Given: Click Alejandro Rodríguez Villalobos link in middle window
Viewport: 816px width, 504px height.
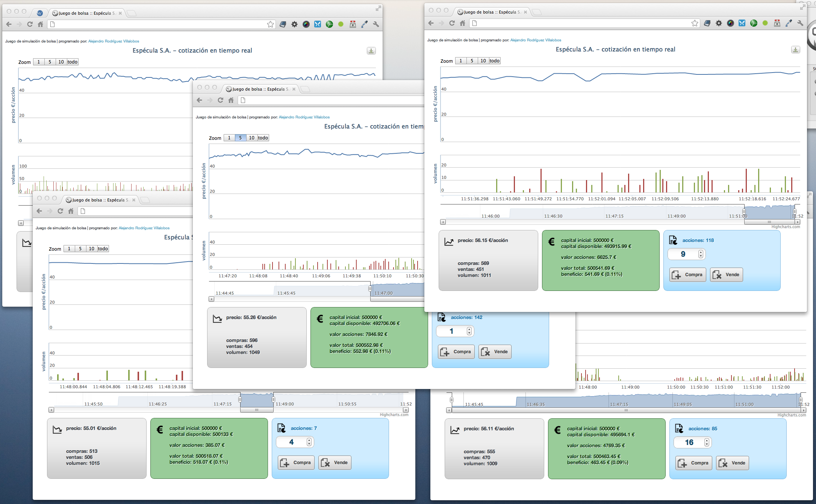Looking at the screenshot, I should coord(304,117).
